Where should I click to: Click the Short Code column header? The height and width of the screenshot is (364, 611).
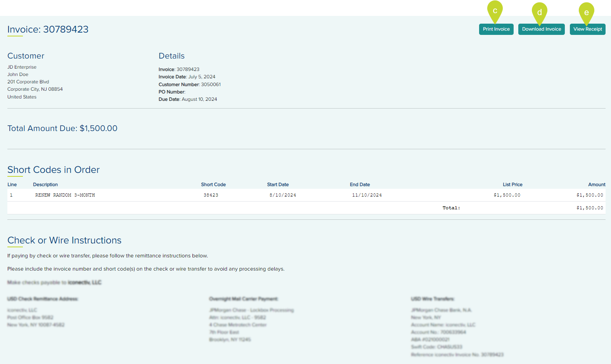(x=213, y=185)
